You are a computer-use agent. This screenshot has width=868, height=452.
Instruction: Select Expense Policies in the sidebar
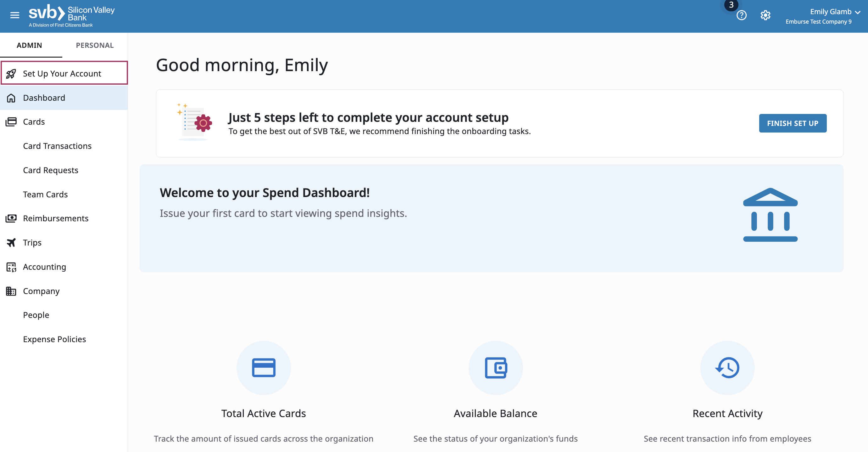(55, 339)
